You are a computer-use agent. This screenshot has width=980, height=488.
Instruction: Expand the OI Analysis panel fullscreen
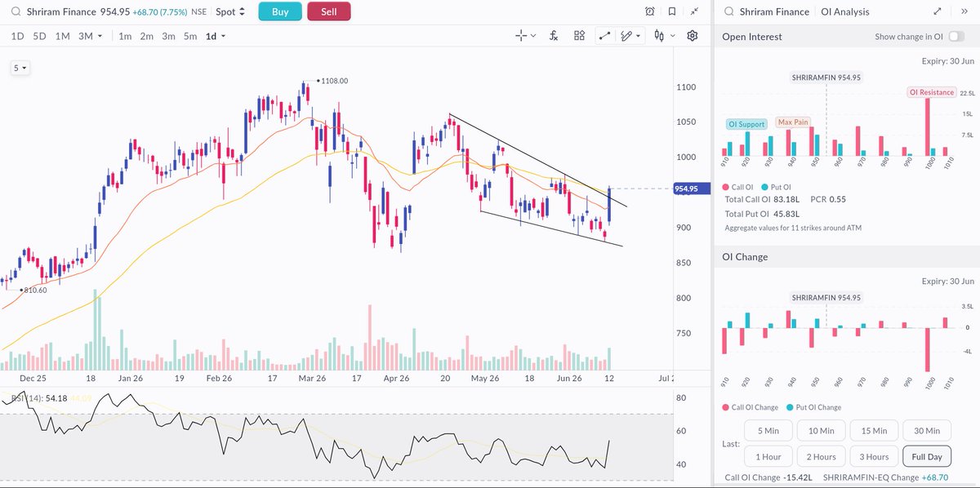(x=937, y=11)
